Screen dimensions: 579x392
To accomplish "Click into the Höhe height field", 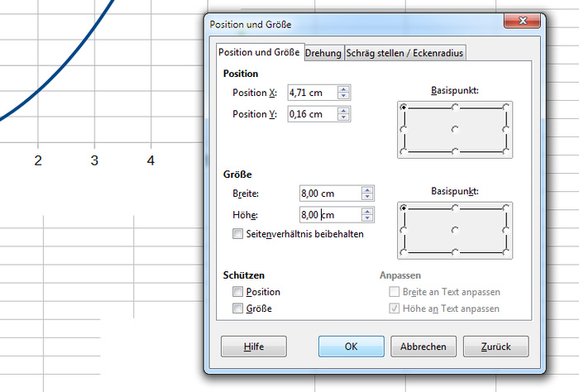I will click(x=330, y=215).
